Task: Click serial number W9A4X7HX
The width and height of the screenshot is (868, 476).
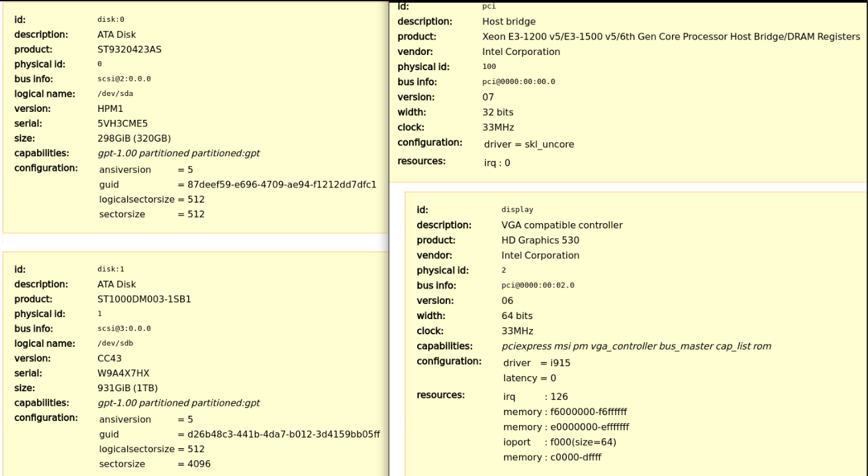Action: pos(124,373)
